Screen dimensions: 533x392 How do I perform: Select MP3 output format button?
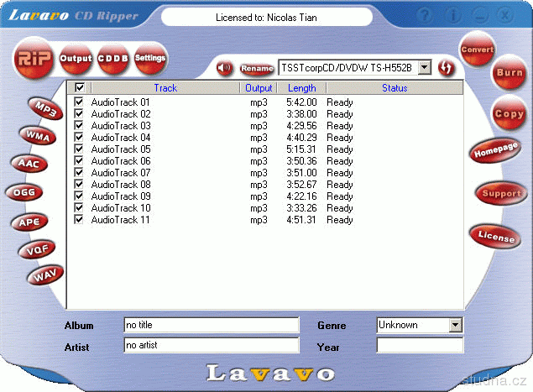[x=46, y=108]
